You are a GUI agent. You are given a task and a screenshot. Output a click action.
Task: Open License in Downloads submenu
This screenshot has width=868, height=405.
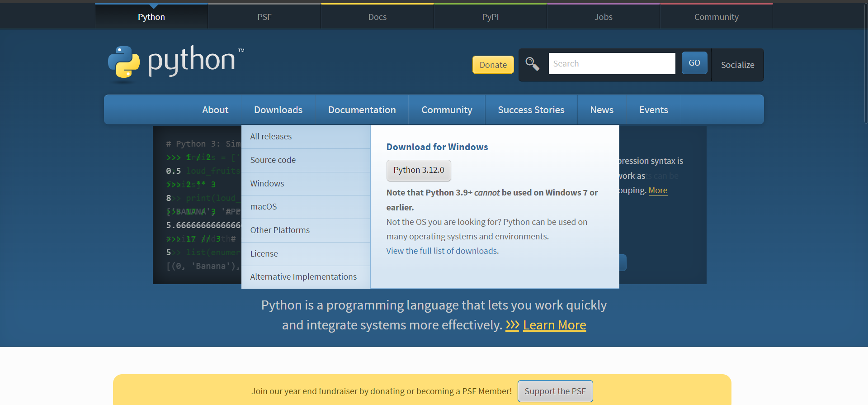tap(306, 254)
